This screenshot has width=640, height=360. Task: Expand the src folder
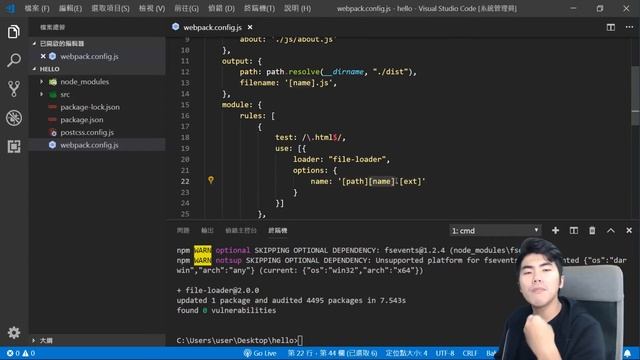42,94
